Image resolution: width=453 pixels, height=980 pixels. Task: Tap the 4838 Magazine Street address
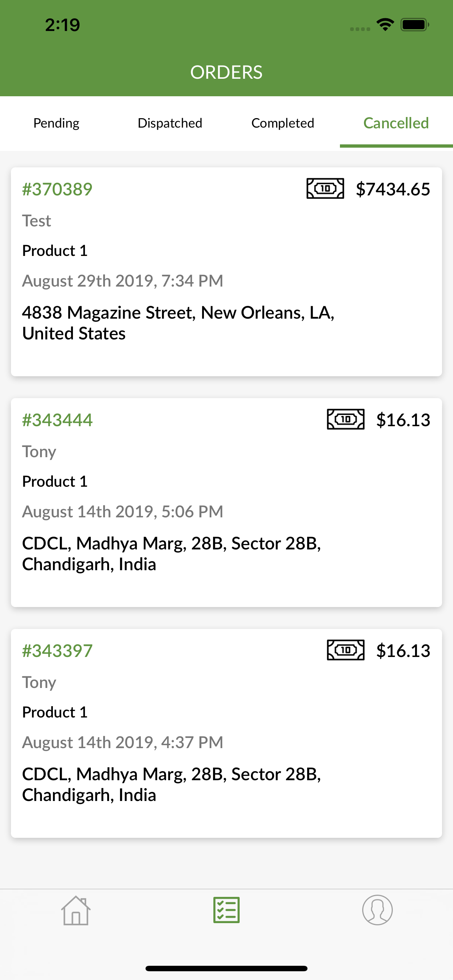178,323
